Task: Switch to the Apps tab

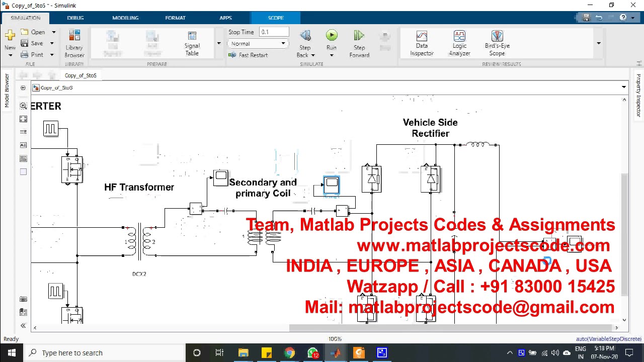Action: point(225,18)
